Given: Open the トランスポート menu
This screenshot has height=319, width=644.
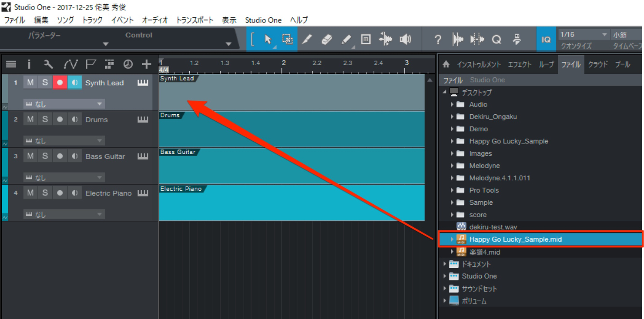Looking at the screenshot, I should (x=195, y=20).
